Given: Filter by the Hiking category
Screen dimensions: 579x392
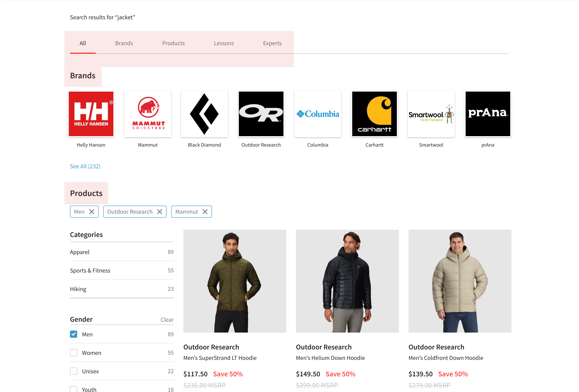Looking at the screenshot, I should click(122, 289).
